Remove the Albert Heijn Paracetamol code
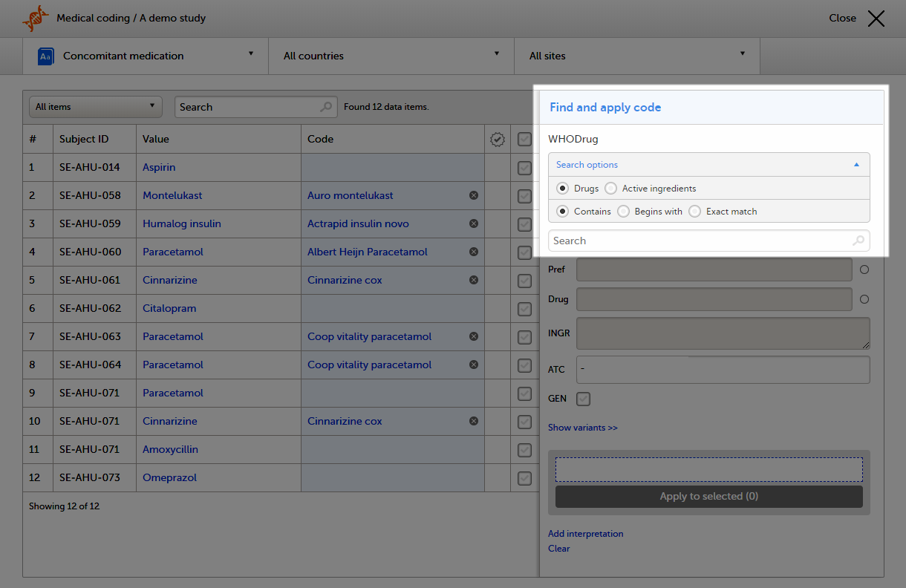906x588 pixels. coord(473,252)
